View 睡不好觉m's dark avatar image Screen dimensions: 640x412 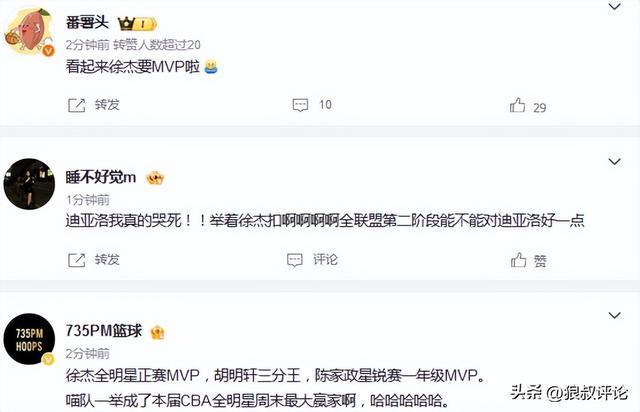[x=29, y=184]
